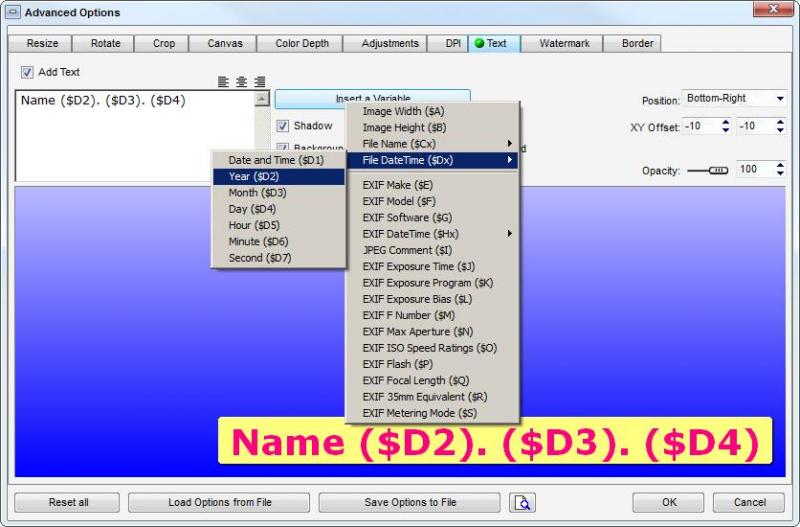Screen dimensions: 800x527
Task: Go to the Color Depth tab
Action: tap(302, 43)
